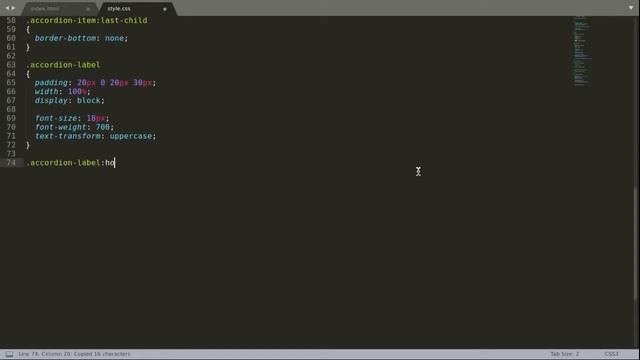Viewport: 640px width, 360px height.
Task: Click the vertical scrollbar thumb
Action: coord(636,244)
